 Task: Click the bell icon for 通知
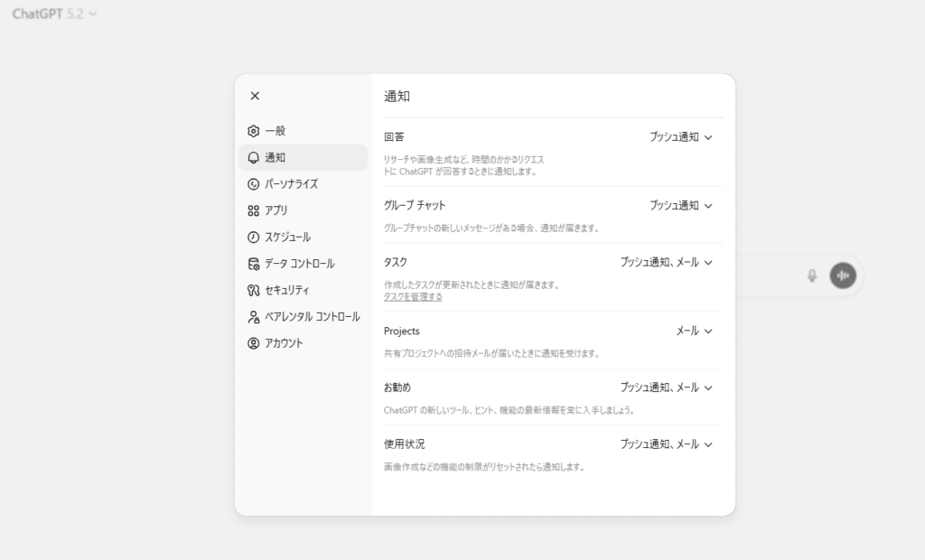[253, 158]
